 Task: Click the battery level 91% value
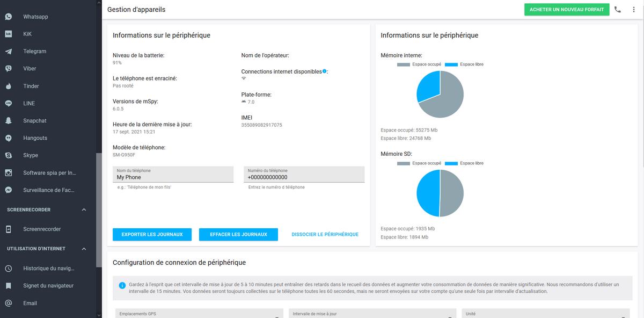point(117,63)
